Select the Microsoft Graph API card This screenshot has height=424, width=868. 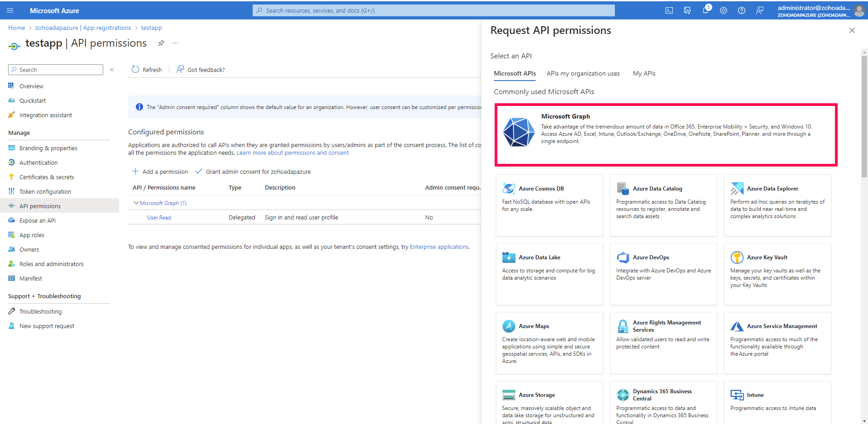pyautogui.click(x=666, y=134)
